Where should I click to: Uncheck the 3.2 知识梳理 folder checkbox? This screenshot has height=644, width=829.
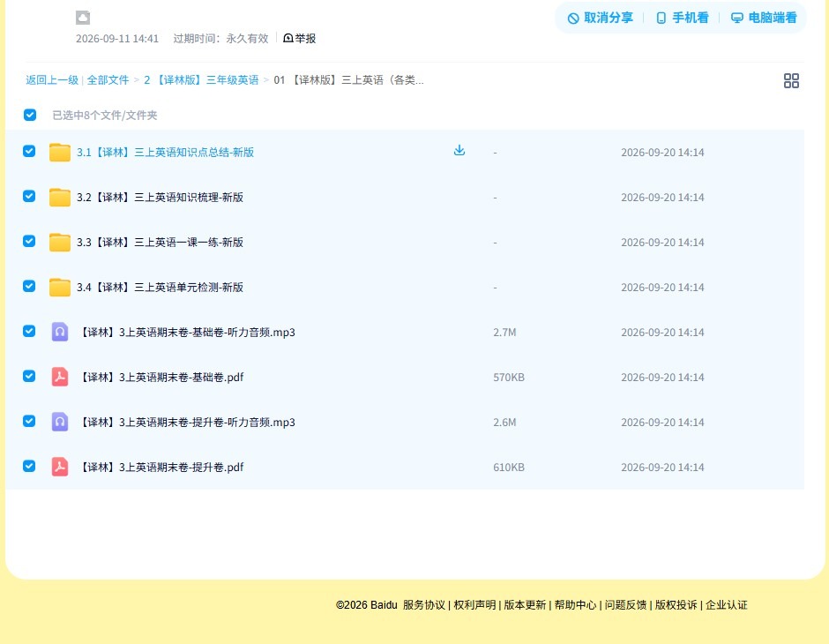pos(29,196)
